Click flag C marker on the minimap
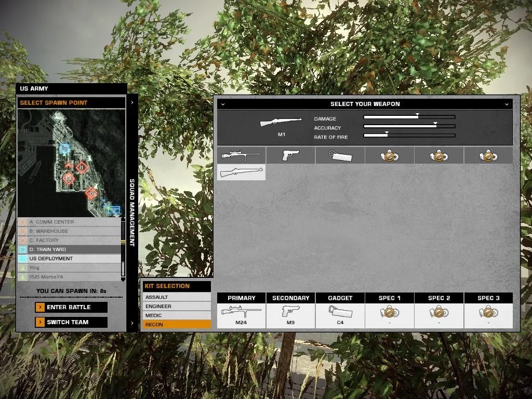The height and width of the screenshot is (399, 532). click(69, 178)
